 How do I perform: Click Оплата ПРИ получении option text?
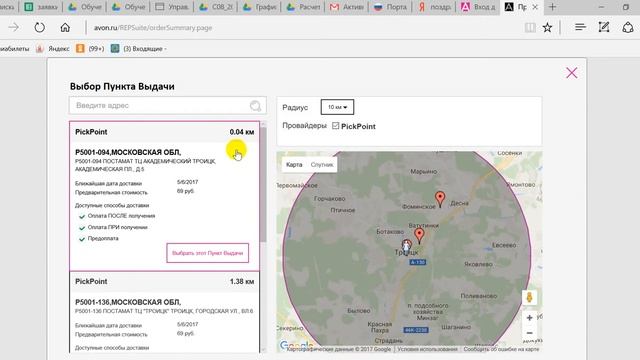point(118,227)
